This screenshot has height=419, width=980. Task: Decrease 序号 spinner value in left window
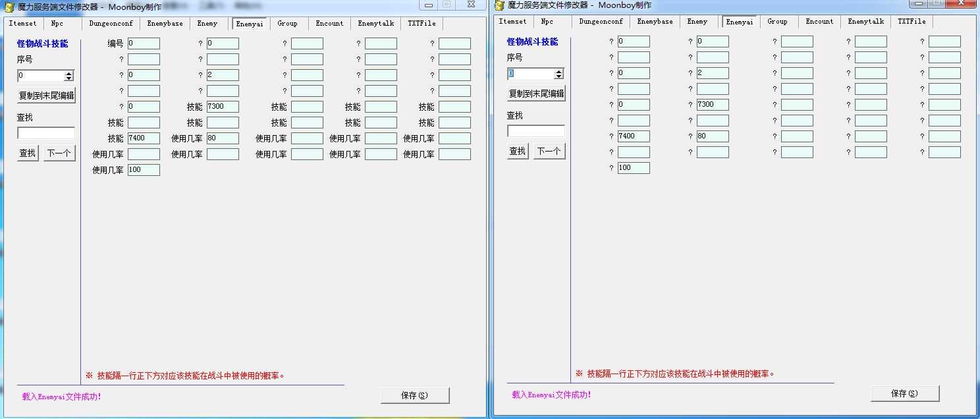[x=69, y=78]
